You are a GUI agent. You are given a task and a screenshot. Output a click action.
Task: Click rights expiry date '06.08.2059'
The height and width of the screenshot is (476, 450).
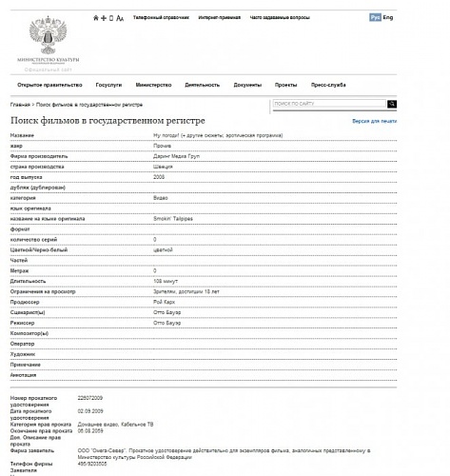(x=90, y=431)
